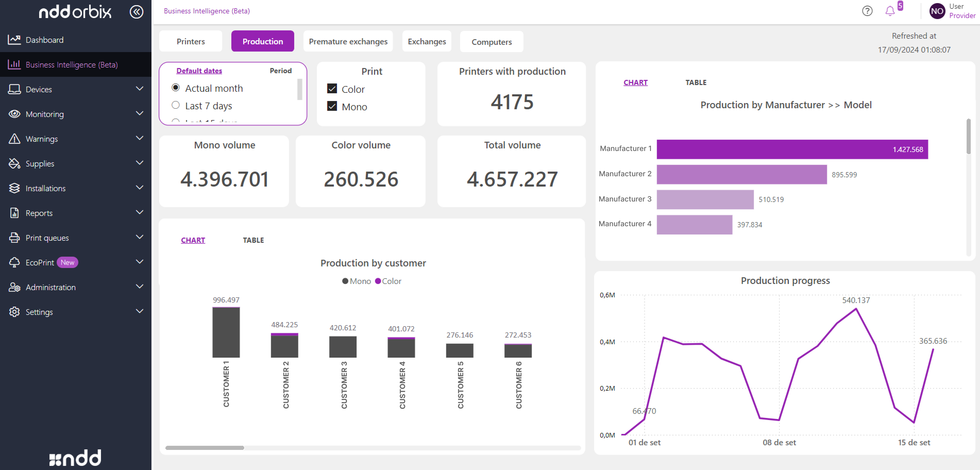Click the EcoPrint New badge
This screenshot has width=980, height=470.
67,262
